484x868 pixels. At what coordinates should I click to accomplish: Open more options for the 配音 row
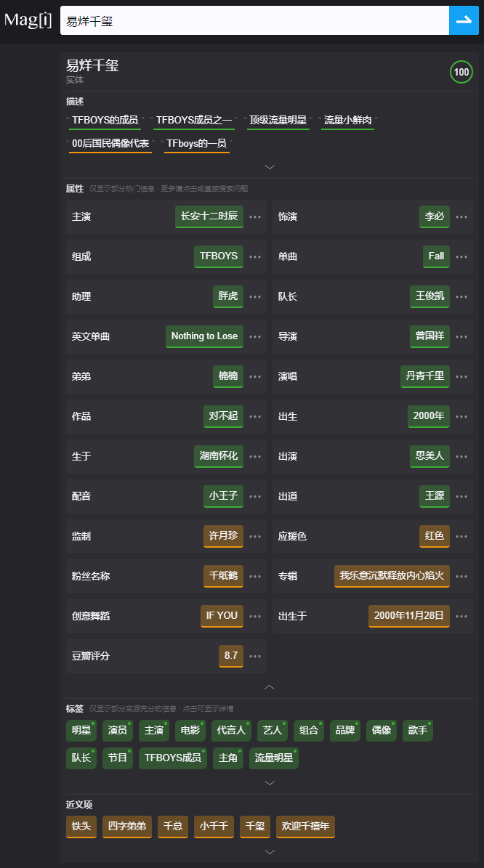[255, 497]
